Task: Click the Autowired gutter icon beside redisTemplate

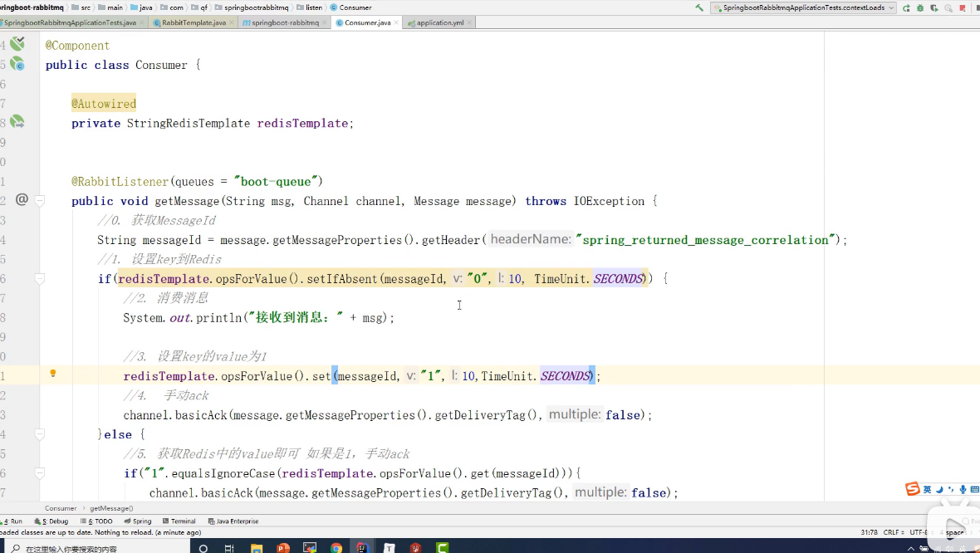Action: pyautogui.click(x=17, y=122)
